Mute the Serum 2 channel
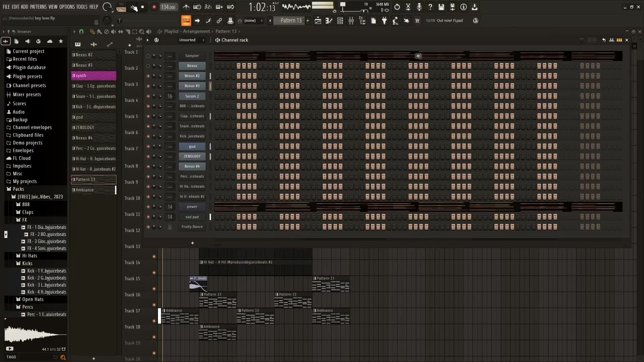 coord(148,96)
